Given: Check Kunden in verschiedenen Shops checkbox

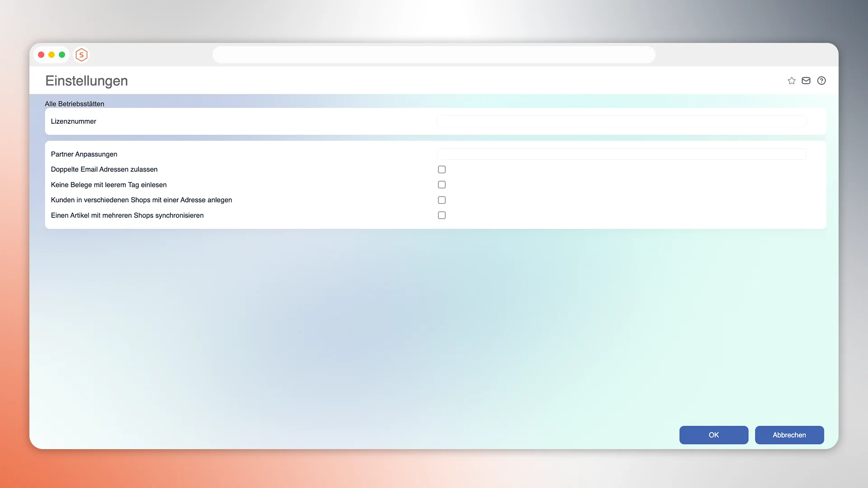Looking at the screenshot, I should pos(442,200).
